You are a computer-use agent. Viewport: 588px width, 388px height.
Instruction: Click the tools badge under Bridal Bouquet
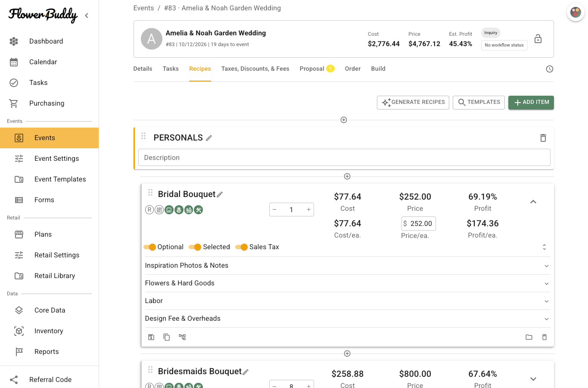(199, 210)
